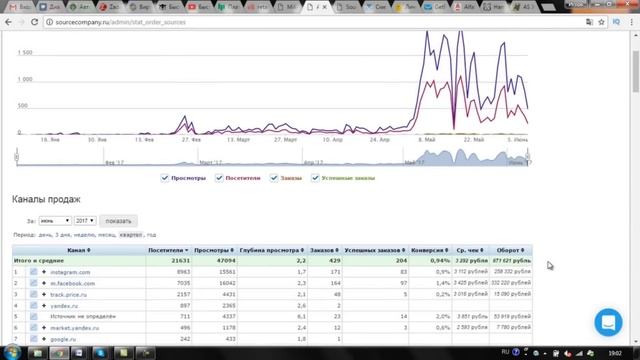
Task: Close the active browser tab
Action: 324,7
